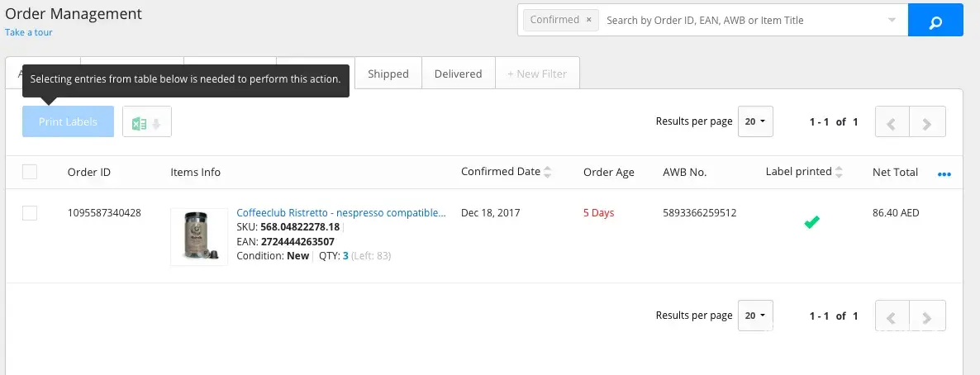Go to previous page using top arrow
The width and height of the screenshot is (980, 375).
pos(892,122)
